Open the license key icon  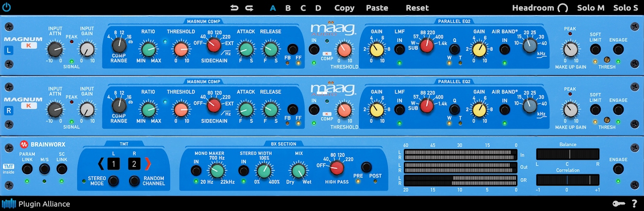619,204
